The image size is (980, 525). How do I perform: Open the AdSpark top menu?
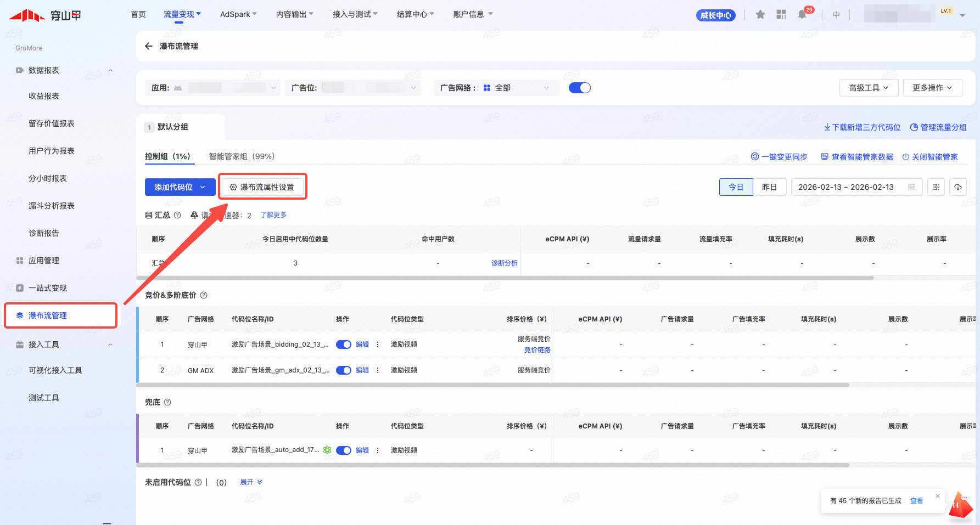[x=238, y=14]
